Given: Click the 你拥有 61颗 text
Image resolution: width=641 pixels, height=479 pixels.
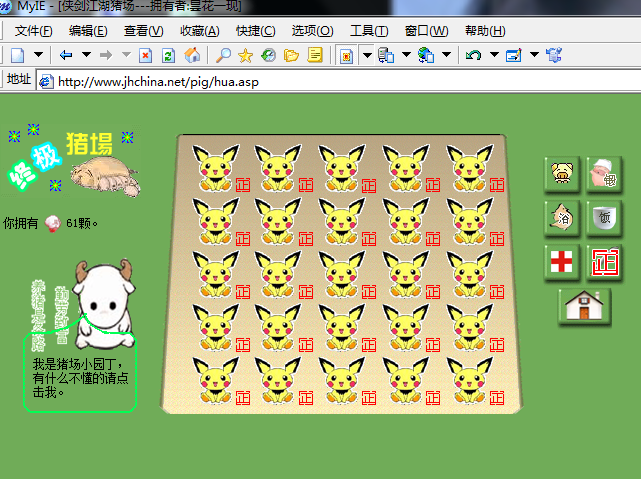Looking at the screenshot, I should [50, 224].
